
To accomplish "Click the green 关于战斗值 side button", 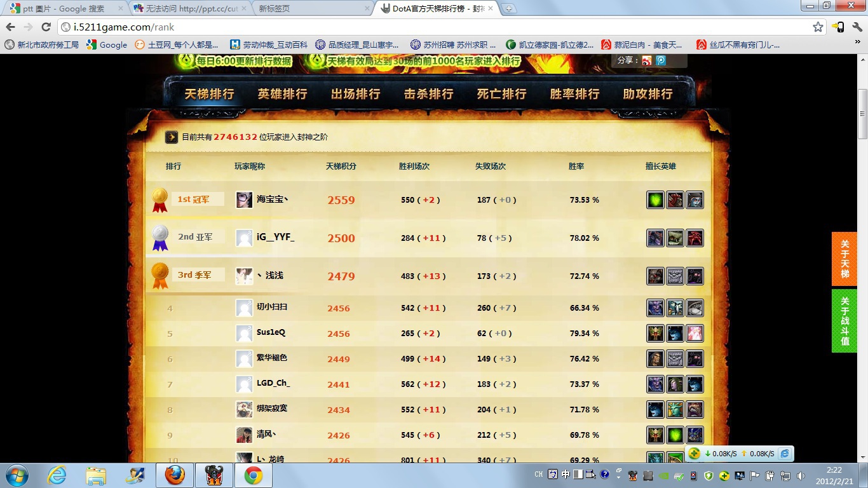I will coord(844,321).
